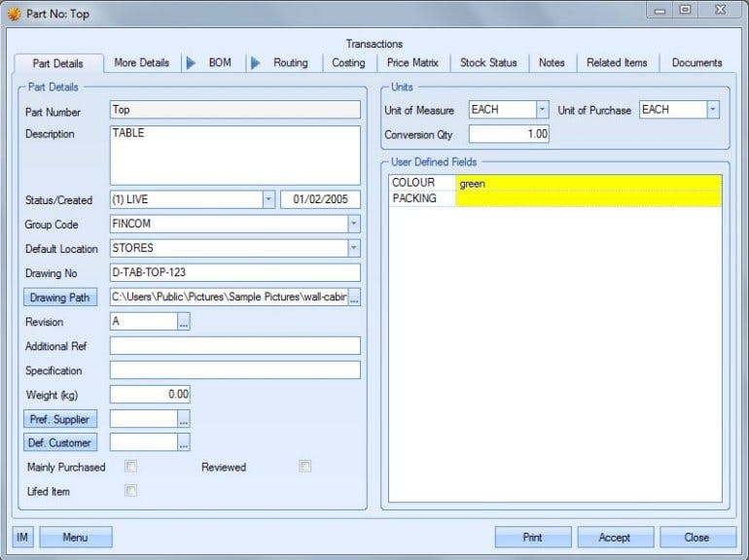Minimize the Part No window
This screenshot has width=749, height=560.
[x=660, y=11]
